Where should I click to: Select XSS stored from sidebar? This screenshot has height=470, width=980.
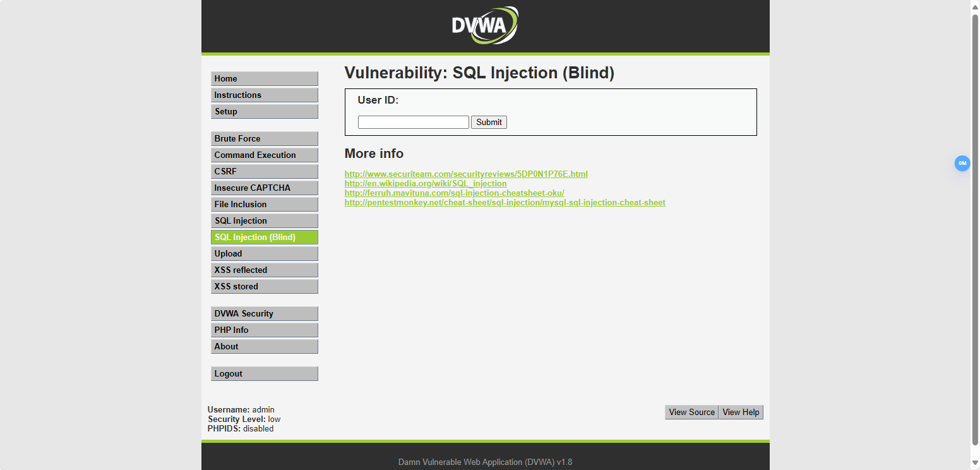[264, 287]
